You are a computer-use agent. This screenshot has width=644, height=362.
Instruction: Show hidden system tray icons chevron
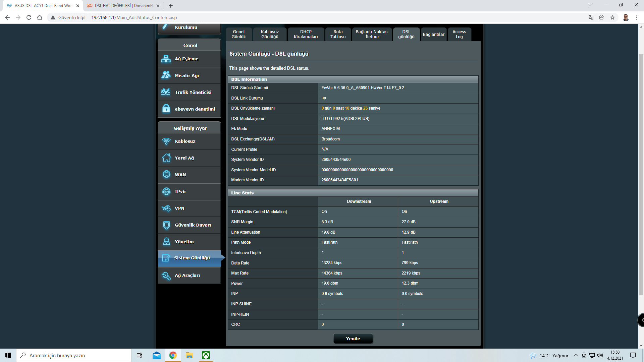coord(576,355)
